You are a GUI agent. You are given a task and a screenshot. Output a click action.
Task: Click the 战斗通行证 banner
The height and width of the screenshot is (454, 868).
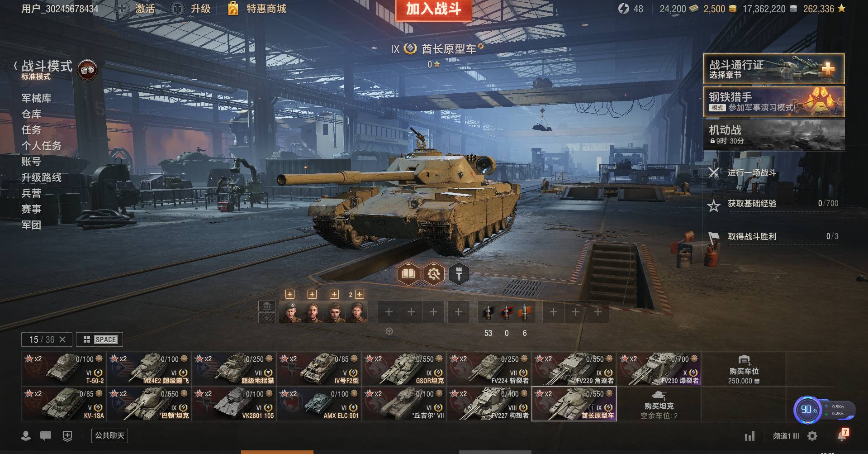(774, 69)
